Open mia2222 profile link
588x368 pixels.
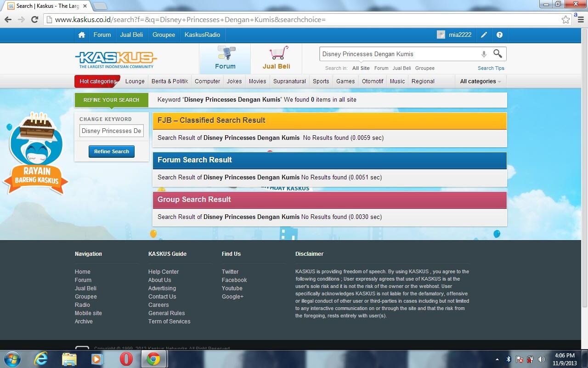pos(460,35)
